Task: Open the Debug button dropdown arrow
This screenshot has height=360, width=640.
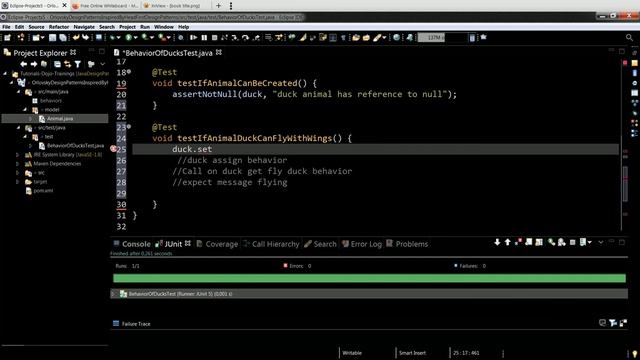Action: coord(118,38)
